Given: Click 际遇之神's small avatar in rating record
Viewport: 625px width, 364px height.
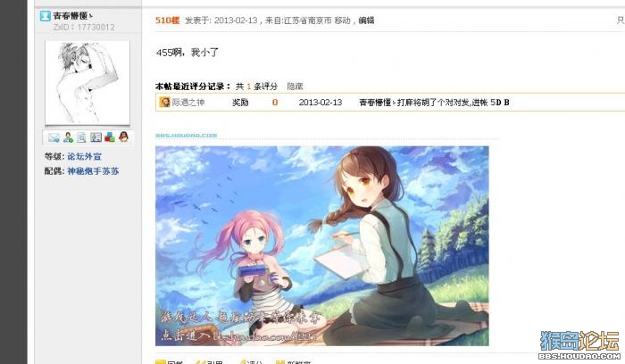Looking at the screenshot, I should 164,103.
